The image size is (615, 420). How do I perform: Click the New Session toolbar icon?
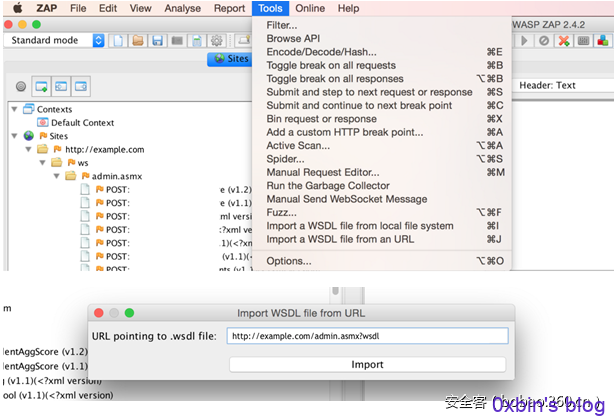tap(118, 40)
